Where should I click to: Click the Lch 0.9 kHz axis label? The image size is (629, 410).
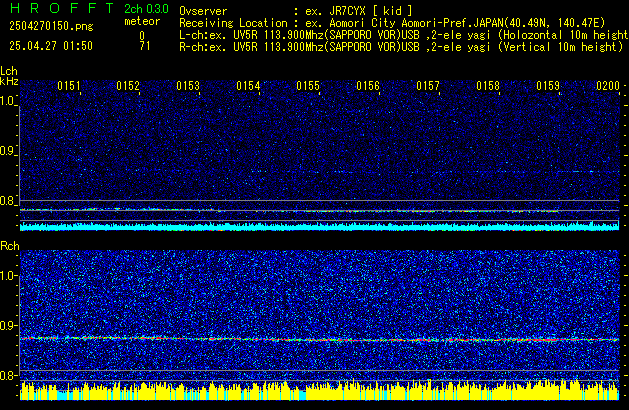click(x=8, y=151)
